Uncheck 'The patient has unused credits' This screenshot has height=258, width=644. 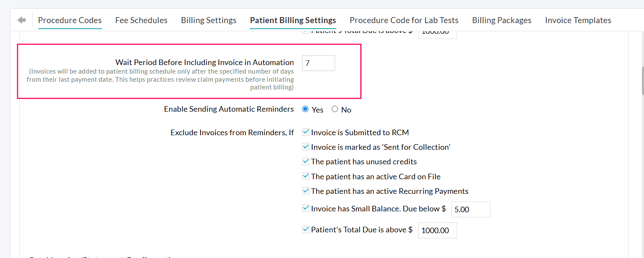click(x=306, y=161)
